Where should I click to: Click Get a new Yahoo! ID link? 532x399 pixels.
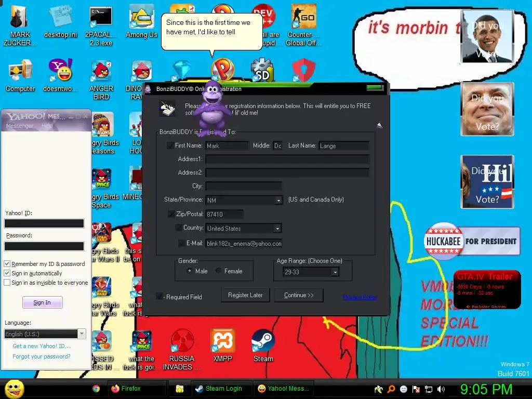[x=42, y=346]
